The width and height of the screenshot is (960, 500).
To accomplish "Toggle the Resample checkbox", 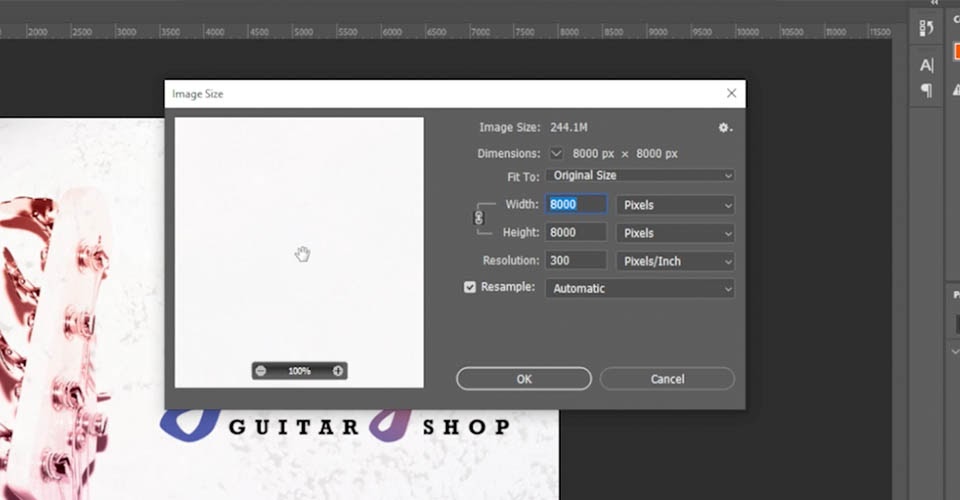I will [470, 287].
